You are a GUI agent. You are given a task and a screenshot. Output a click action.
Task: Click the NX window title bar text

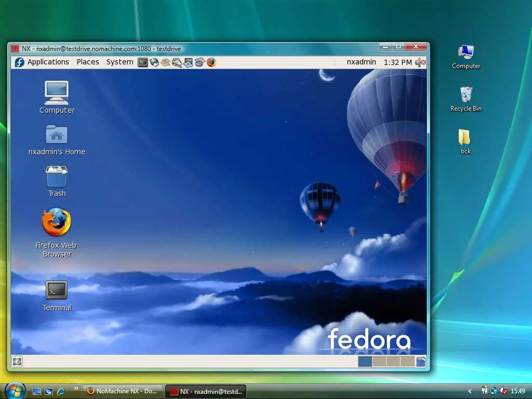click(101, 48)
